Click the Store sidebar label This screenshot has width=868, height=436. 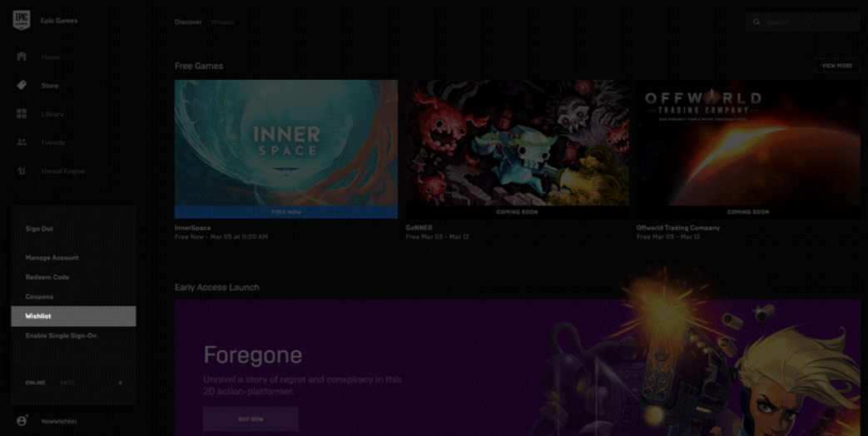pyautogui.click(x=50, y=86)
